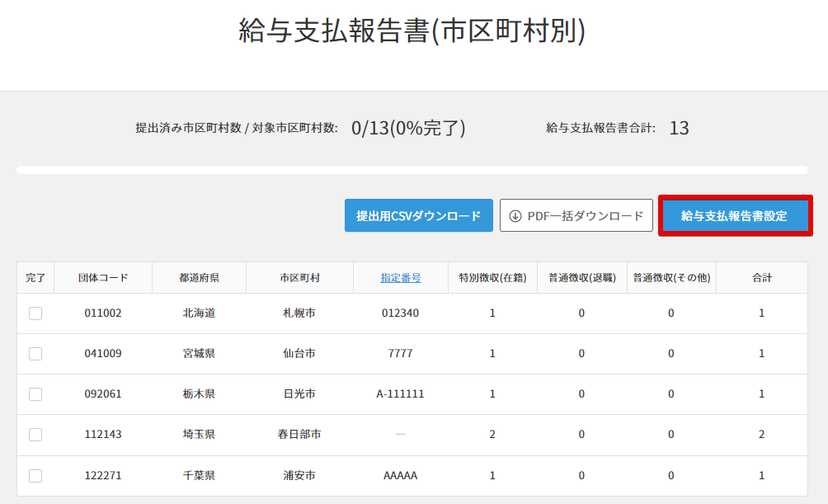Open 給与支払報告書設定
Screen dimensions: 828x504
(734, 216)
